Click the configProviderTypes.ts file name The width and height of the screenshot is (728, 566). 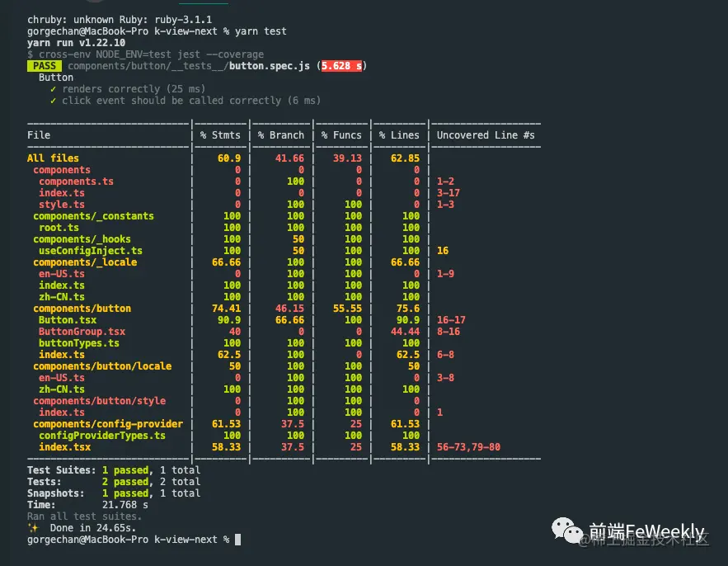tap(102, 436)
